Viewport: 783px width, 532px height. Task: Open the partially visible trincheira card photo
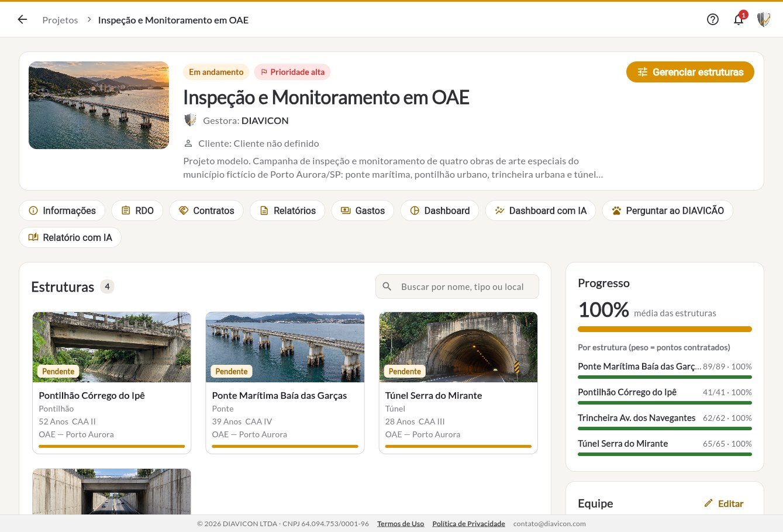click(x=112, y=491)
